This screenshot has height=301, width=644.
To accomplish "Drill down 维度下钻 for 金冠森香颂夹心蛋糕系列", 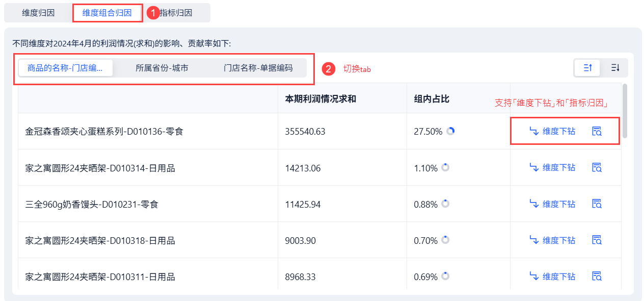I will click(553, 131).
